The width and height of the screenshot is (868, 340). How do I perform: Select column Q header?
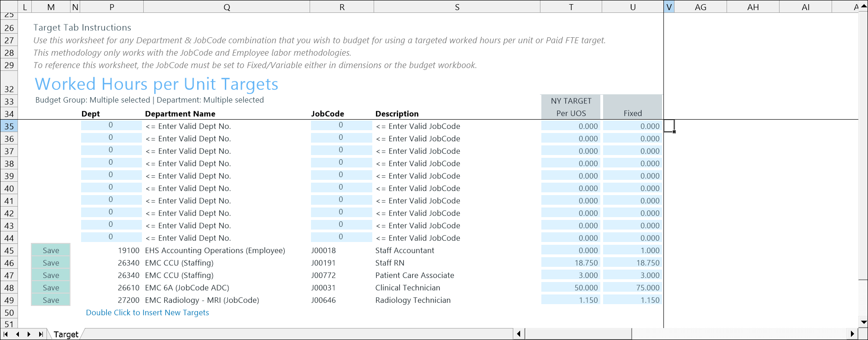(x=227, y=7)
